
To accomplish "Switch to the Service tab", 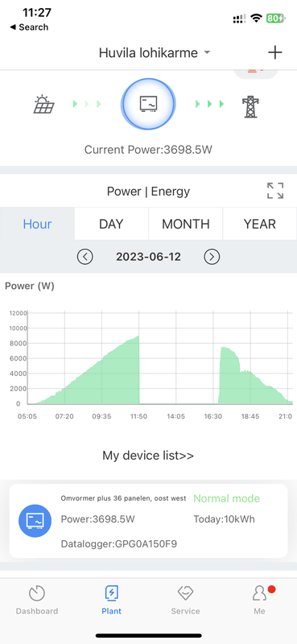I will click(185, 600).
